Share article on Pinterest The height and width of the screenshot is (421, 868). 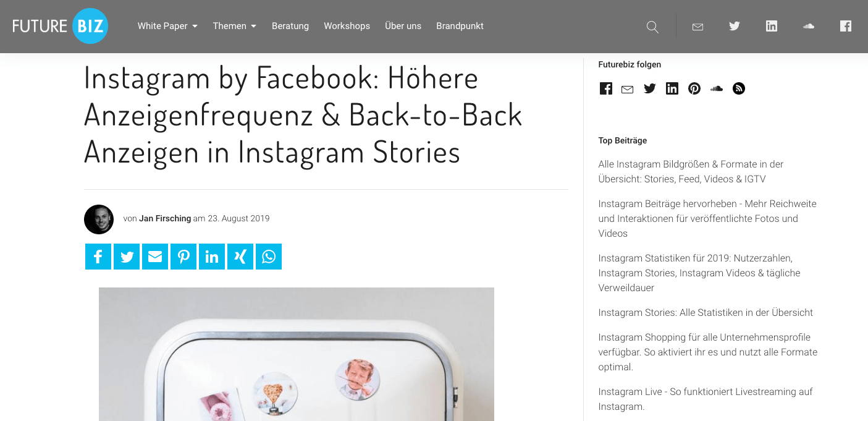(183, 257)
